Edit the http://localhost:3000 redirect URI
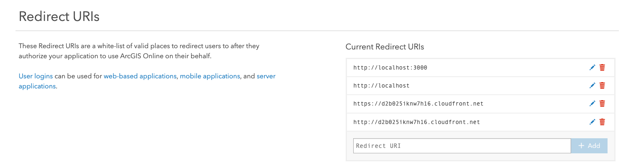Screen dimensions: 644x168 [592, 67]
